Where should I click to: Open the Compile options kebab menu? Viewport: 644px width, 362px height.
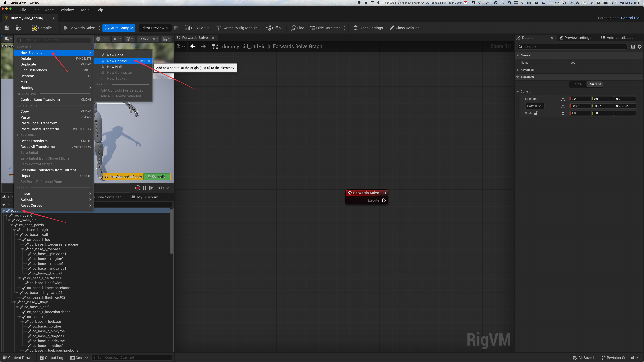(56, 28)
